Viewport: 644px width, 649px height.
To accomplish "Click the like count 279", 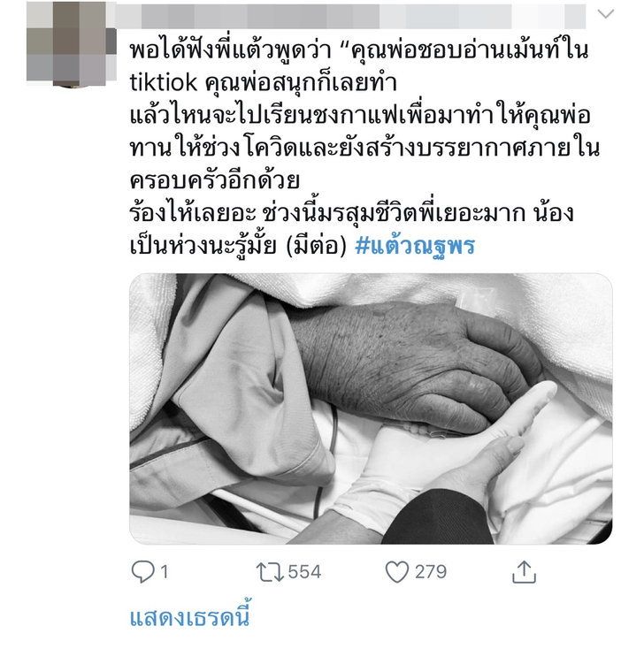I will point(431,572).
